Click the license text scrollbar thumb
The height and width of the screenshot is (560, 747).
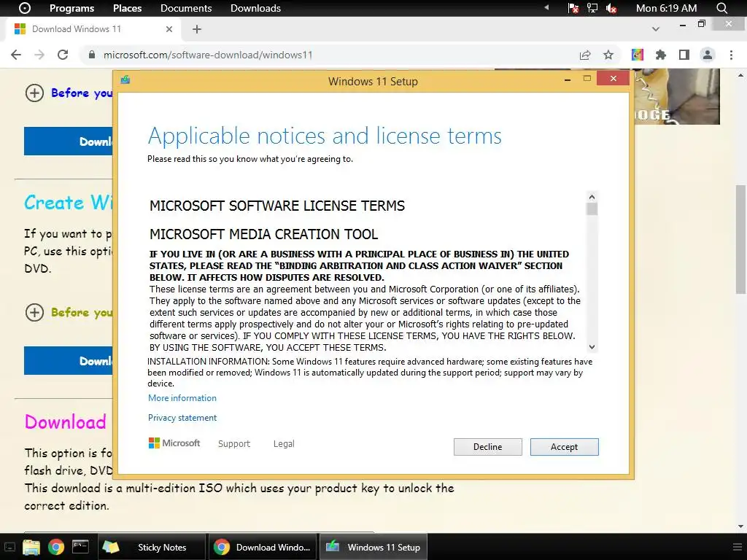(592, 209)
